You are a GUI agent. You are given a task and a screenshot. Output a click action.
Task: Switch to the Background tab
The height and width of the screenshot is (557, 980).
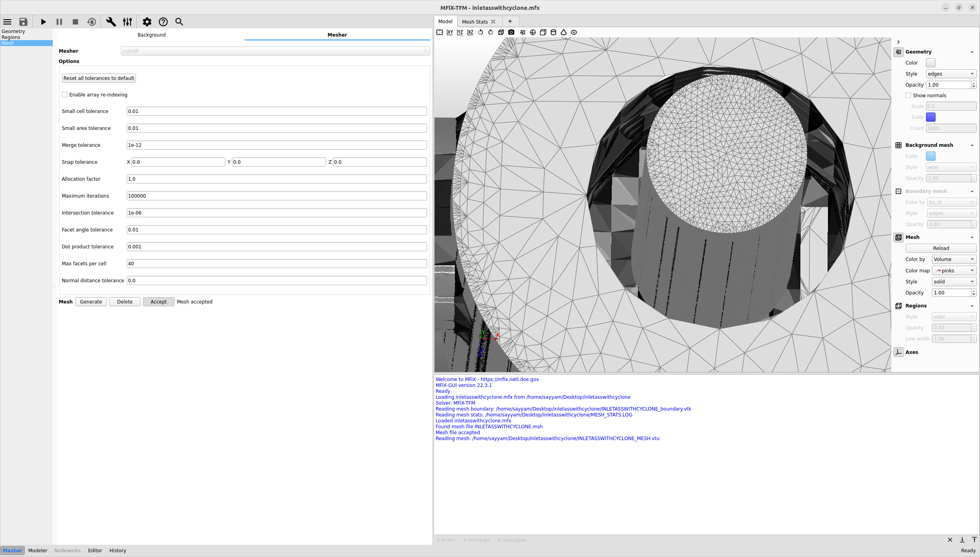(x=151, y=35)
